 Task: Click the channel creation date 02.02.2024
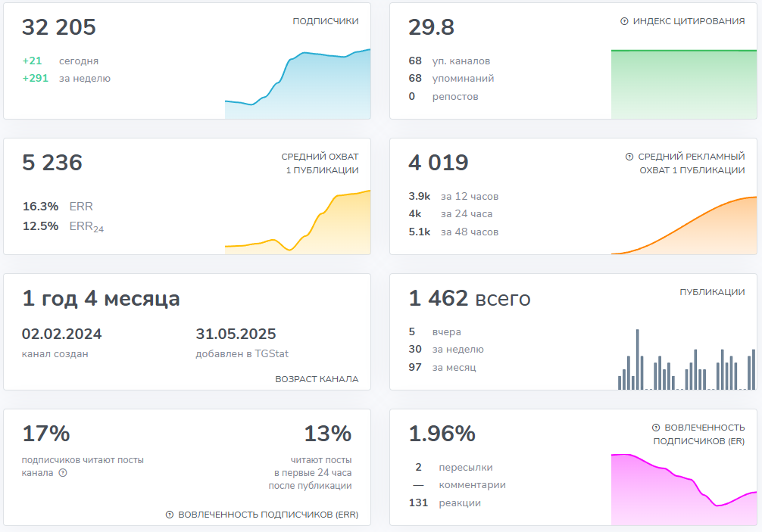(61, 334)
